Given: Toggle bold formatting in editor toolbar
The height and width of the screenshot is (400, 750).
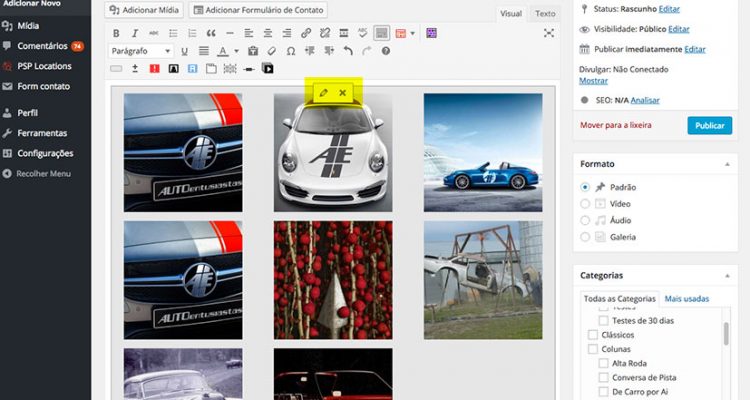Looking at the screenshot, I should [117, 33].
